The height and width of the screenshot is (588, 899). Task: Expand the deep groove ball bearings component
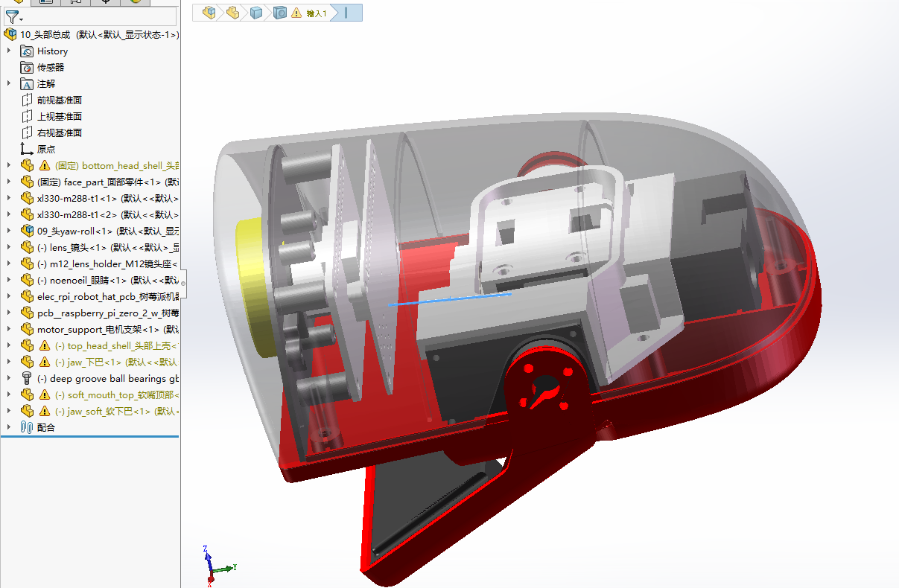pos(9,378)
